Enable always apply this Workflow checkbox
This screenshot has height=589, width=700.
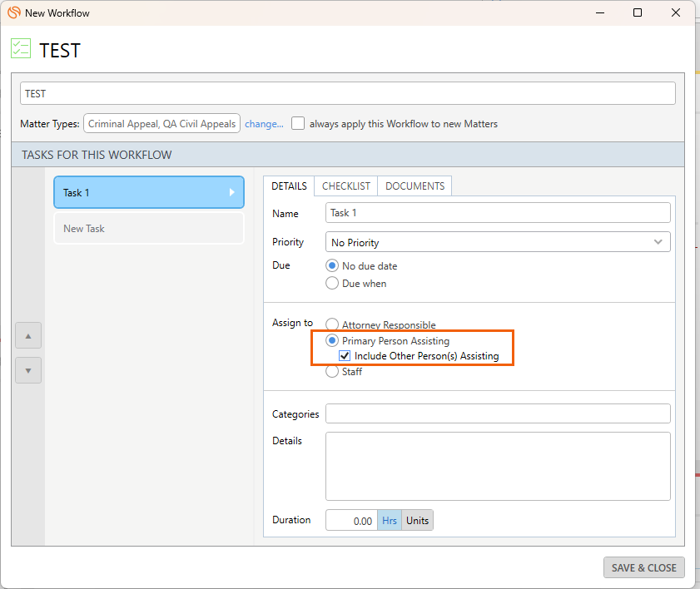click(x=298, y=123)
